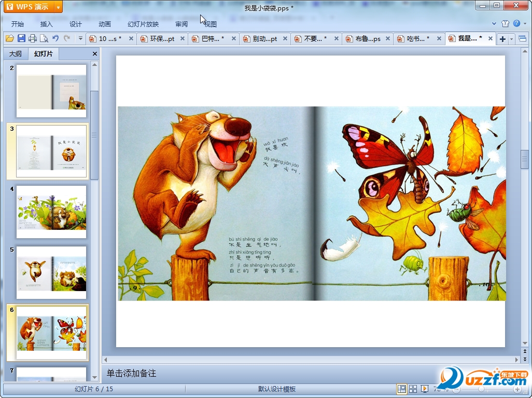Close the '布鲁...ps' document tab
The image size is (532, 398).
pyautogui.click(x=387, y=39)
